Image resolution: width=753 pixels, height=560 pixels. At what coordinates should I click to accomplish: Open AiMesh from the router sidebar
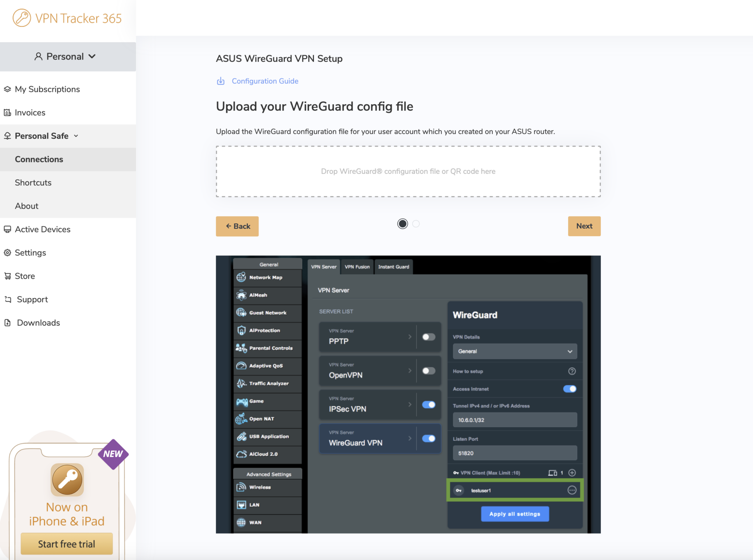tap(241, 295)
